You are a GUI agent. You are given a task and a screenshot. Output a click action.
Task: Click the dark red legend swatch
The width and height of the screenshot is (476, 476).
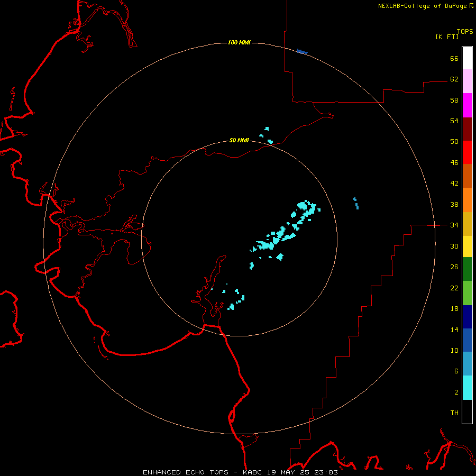click(467, 129)
